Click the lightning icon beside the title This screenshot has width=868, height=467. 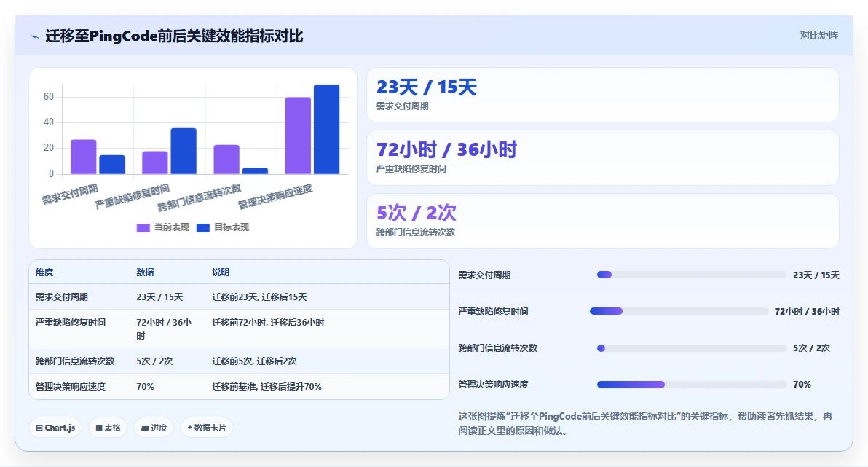pyautogui.click(x=35, y=37)
